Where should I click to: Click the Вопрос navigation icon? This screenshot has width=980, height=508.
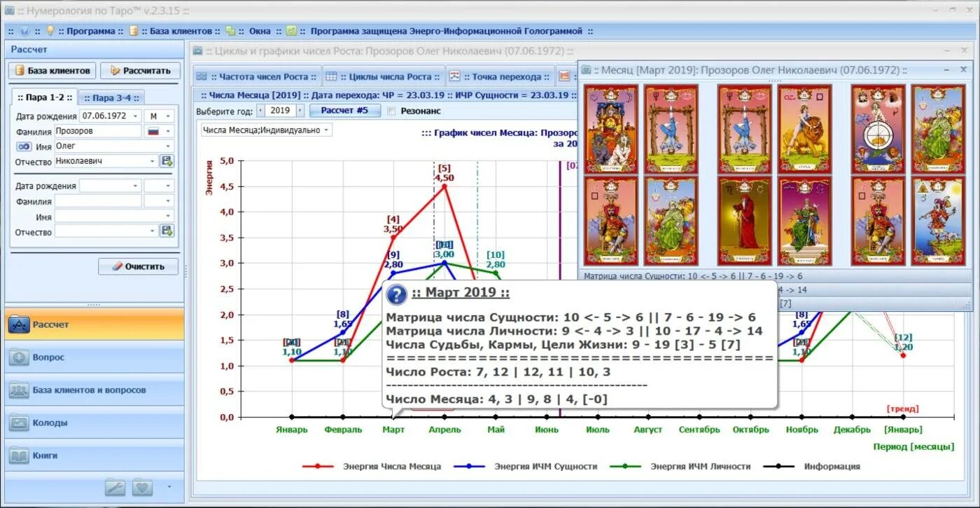(20, 357)
